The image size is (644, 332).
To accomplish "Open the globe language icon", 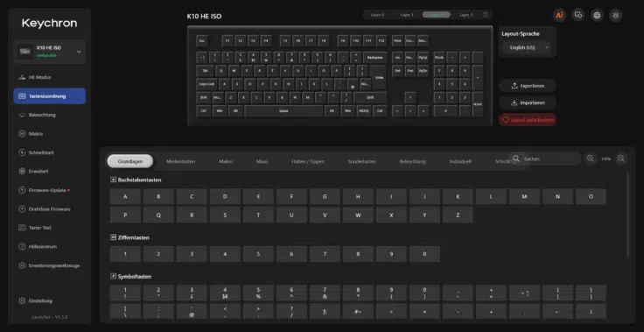I will [597, 15].
